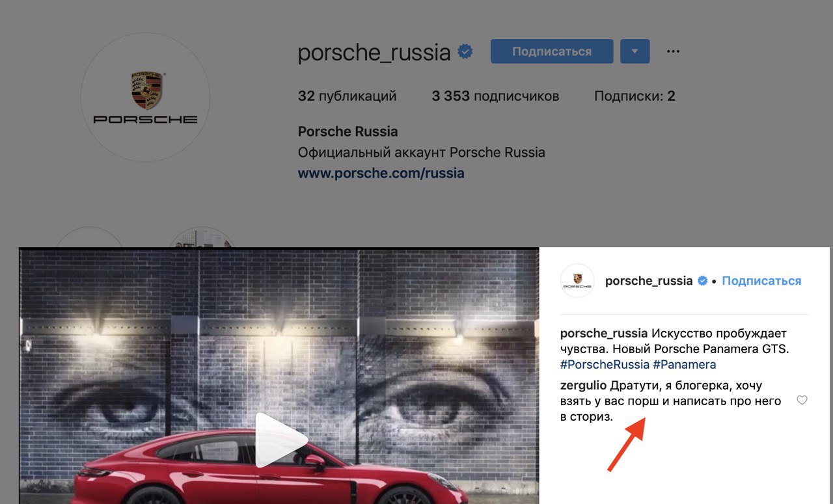Screen dimensions: 833x504
Task: Click the porsche_russia name in the caption
Action: [604, 333]
